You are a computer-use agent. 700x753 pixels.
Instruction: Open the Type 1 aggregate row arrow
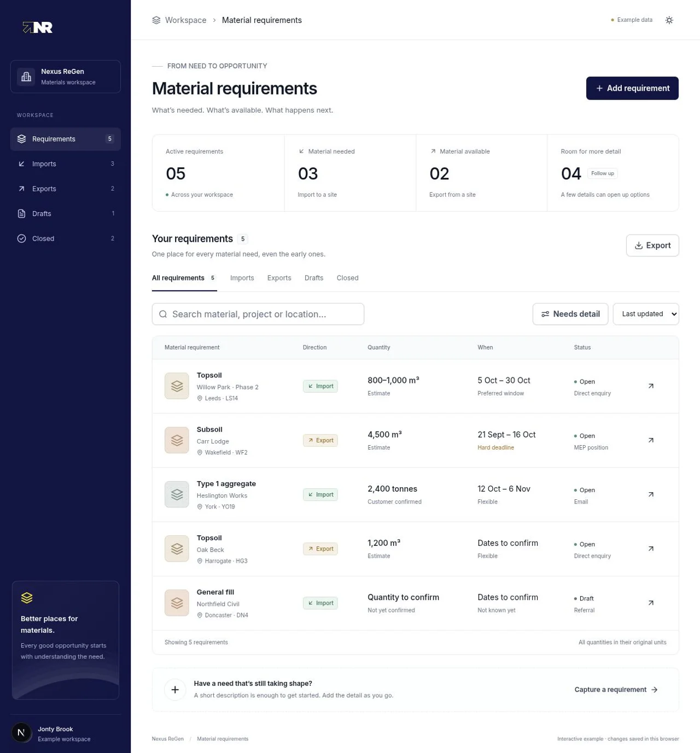(651, 494)
